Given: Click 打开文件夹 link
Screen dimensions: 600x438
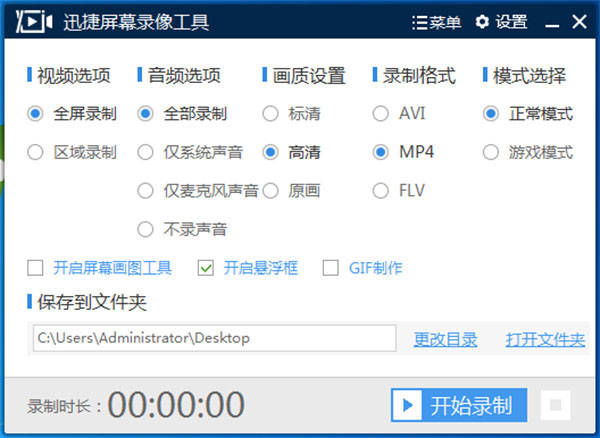Looking at the screenshot, I should pos(545,339).
